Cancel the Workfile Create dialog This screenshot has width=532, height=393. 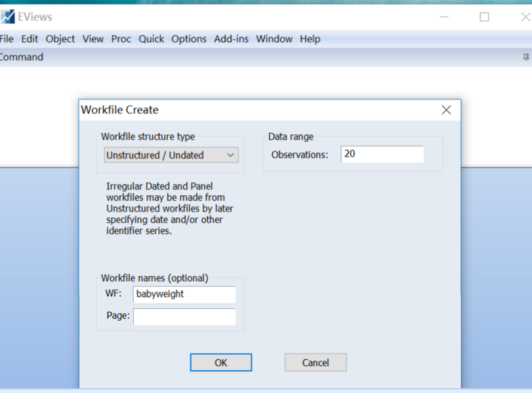coord(315,363)
